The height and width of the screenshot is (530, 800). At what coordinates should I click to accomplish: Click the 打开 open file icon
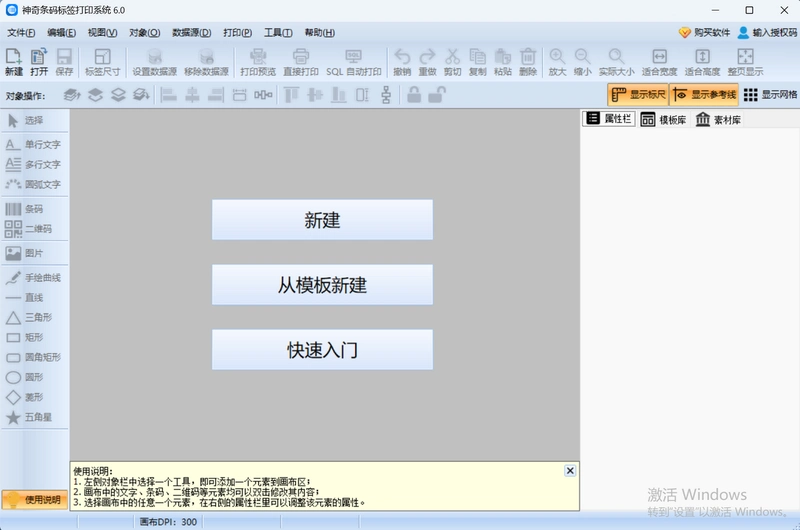(39, 62)
